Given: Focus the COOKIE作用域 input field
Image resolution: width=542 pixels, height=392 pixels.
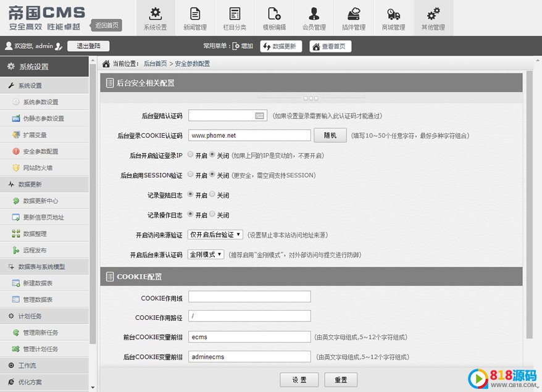Looking at the screenshot, I should (249, 296).
